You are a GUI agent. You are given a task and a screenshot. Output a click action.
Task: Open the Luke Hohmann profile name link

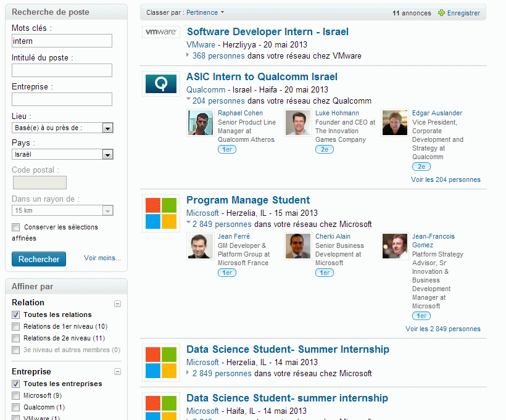[337, 113]
